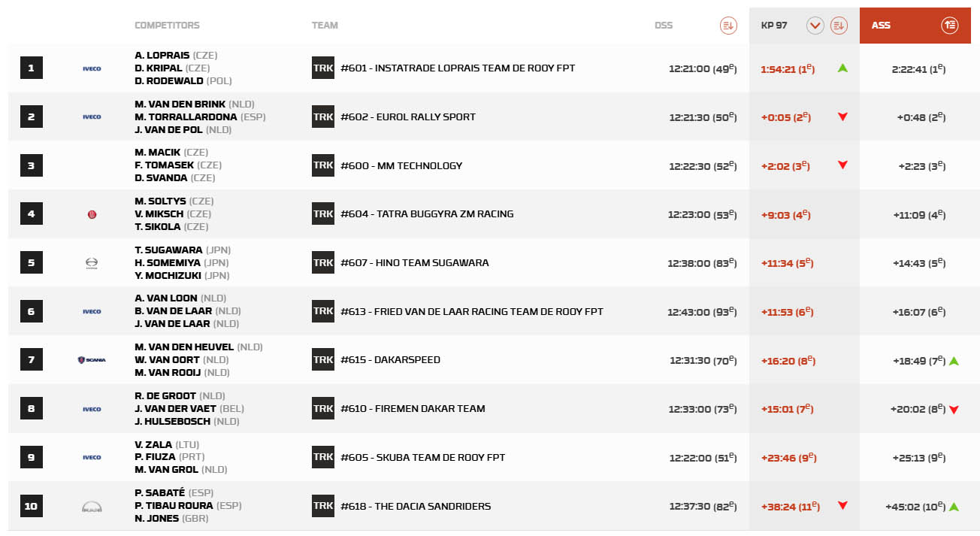Click the red down arrow in Eurol Rally Sport row
Screen dimensions: 980x536
pos(842,117)
